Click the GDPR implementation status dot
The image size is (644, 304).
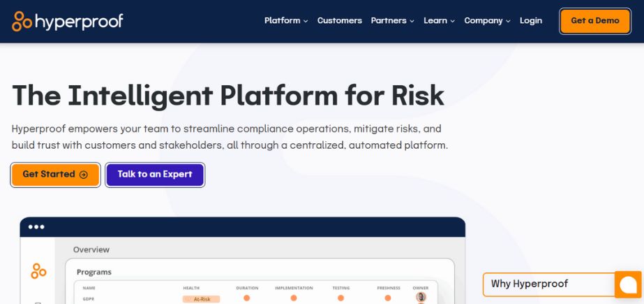point(294,298)
